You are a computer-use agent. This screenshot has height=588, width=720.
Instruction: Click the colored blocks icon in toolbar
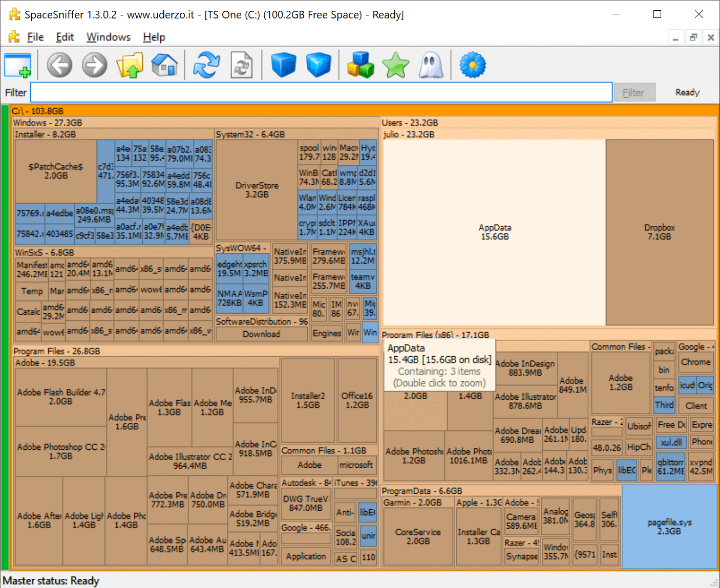[x=361, y=66]
